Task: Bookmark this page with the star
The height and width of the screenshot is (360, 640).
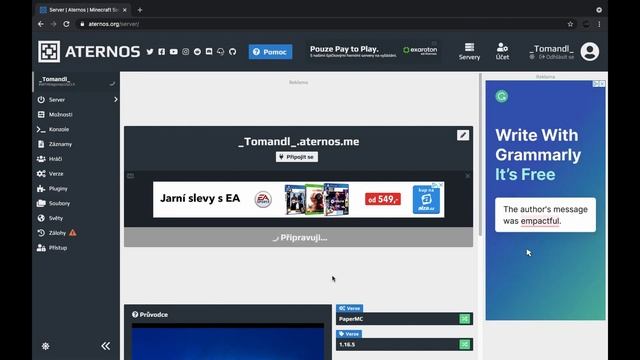Action: click(x=570, y=24)
